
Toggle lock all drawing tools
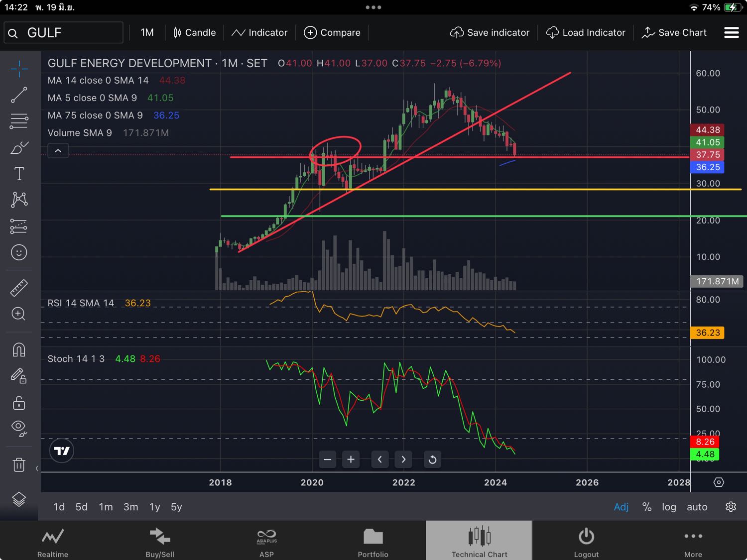(x=19, y=402)
